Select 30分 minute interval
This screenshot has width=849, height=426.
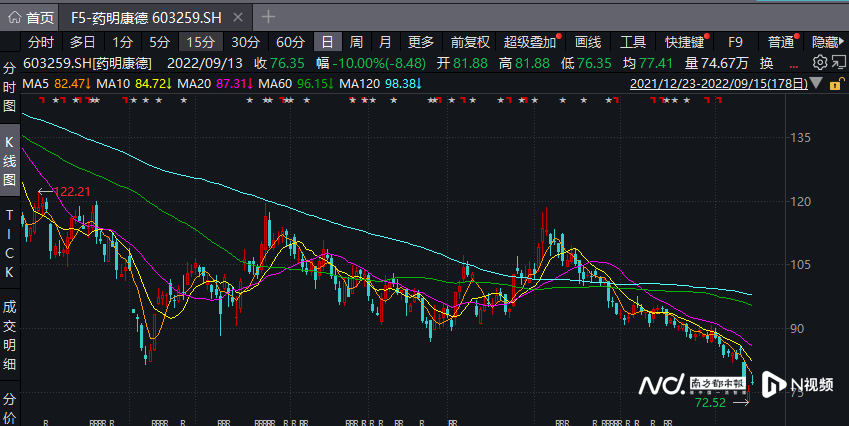pos(245,42)
